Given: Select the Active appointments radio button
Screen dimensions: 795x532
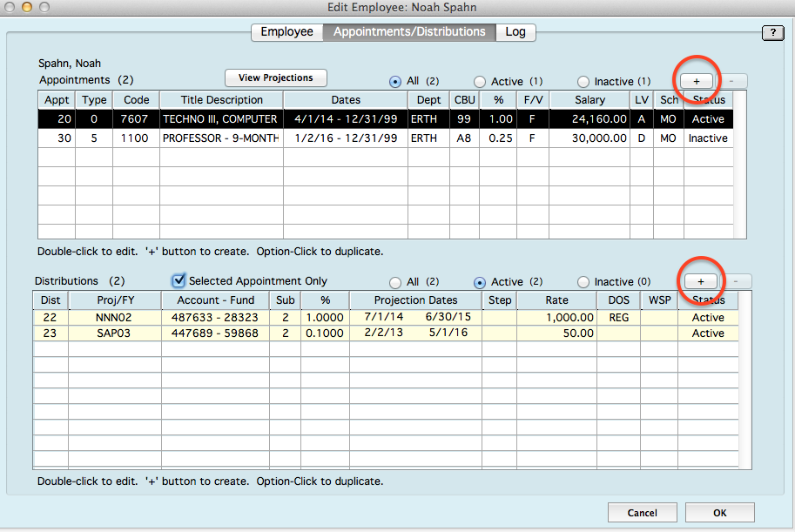Looking at the screenshot, I should click(x=480, y=82).
